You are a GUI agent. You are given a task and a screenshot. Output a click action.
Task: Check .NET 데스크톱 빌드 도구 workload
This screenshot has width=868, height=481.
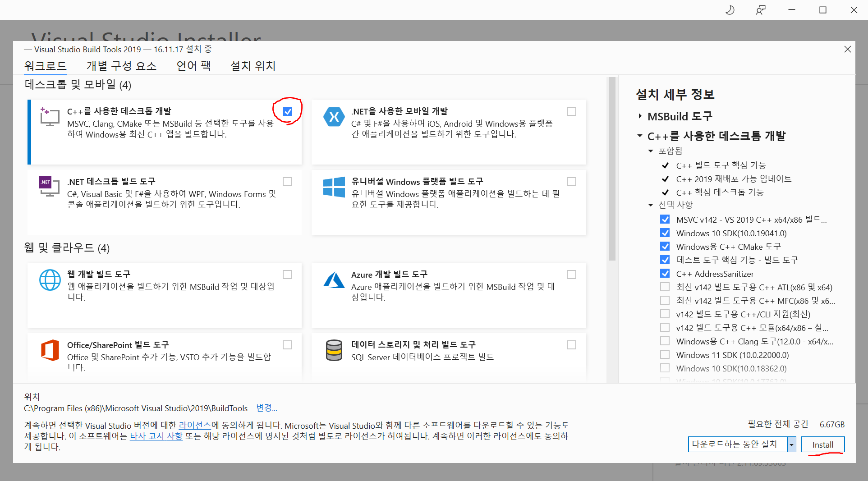(287, 182)
